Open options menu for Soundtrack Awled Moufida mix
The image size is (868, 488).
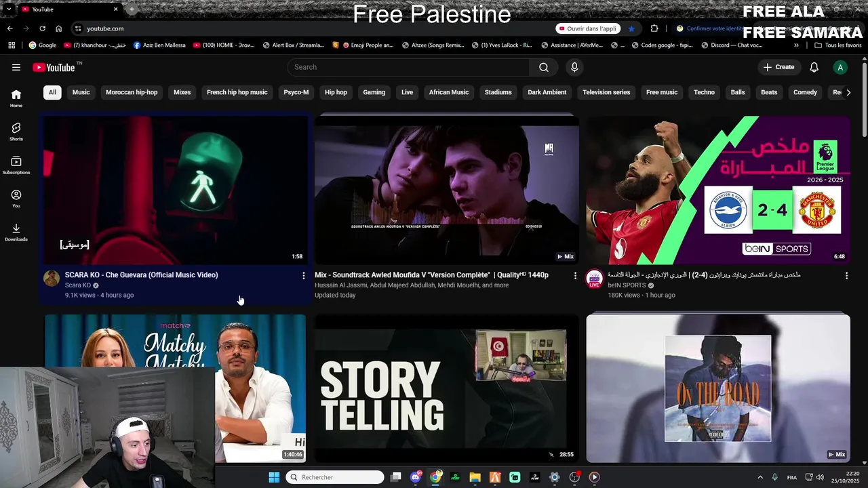[575, 275]
